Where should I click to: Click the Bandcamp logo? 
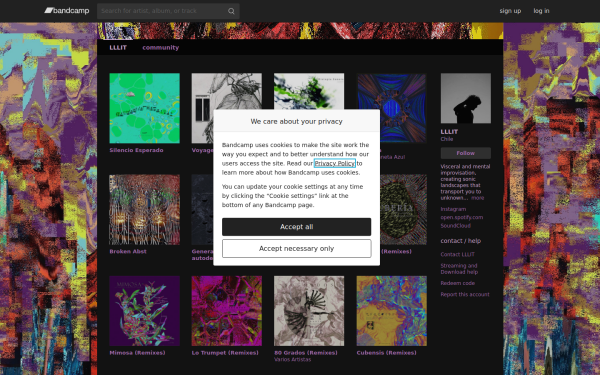67,11
